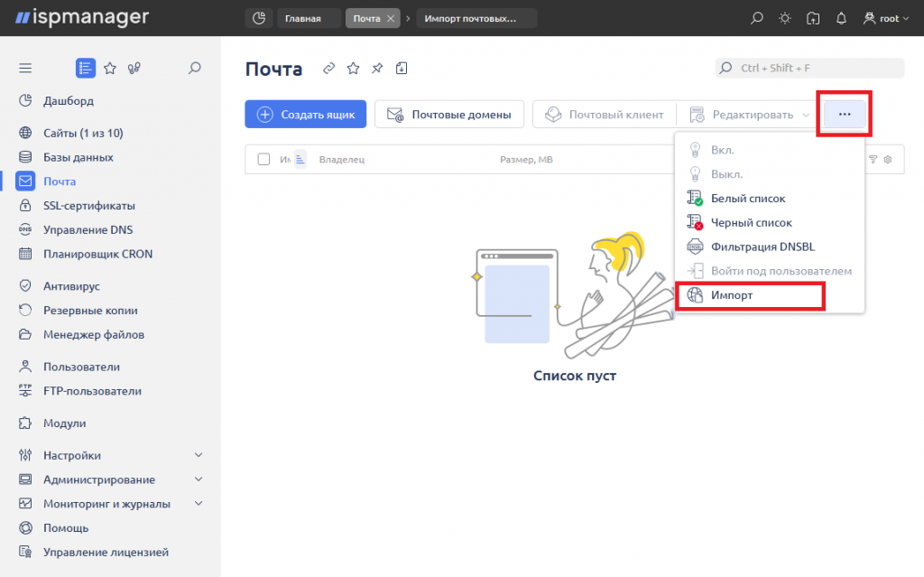The image size is (924, 577).
Task: Focus the Ctrl + Shift + F search field
Action: pyautogui.click(x=809, y=68)
